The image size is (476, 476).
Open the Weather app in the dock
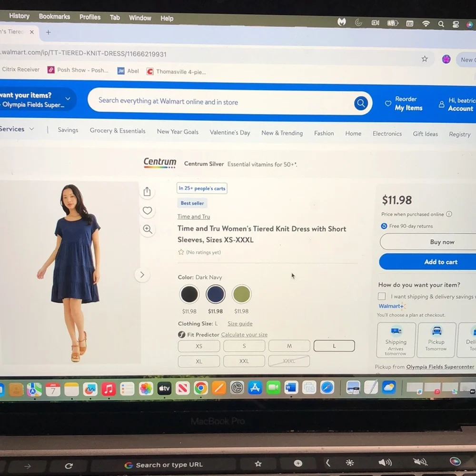point(389,387)
